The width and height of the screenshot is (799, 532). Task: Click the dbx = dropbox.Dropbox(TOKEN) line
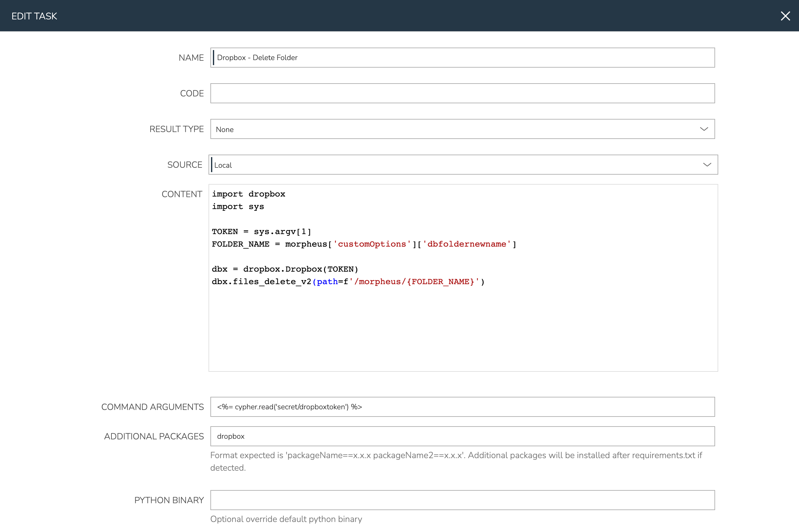pyautogui.click(x=285, y=269)
